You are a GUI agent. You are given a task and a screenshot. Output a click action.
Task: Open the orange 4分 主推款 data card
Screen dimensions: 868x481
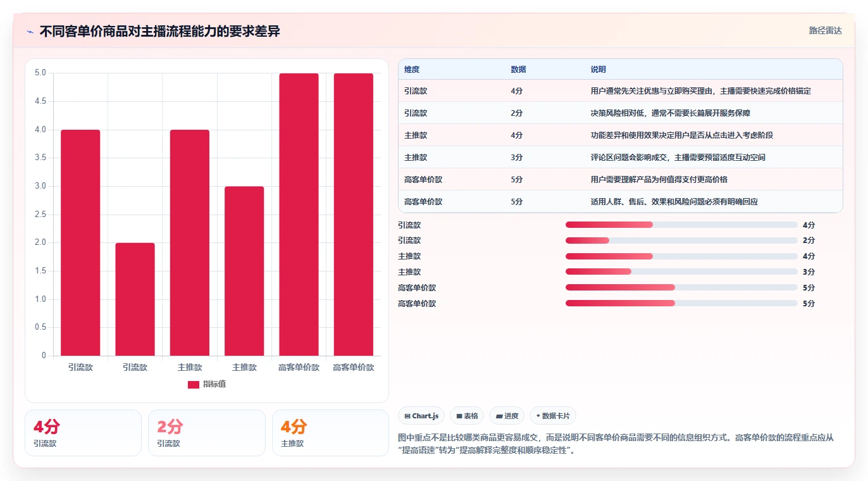(x=330, y=433)
